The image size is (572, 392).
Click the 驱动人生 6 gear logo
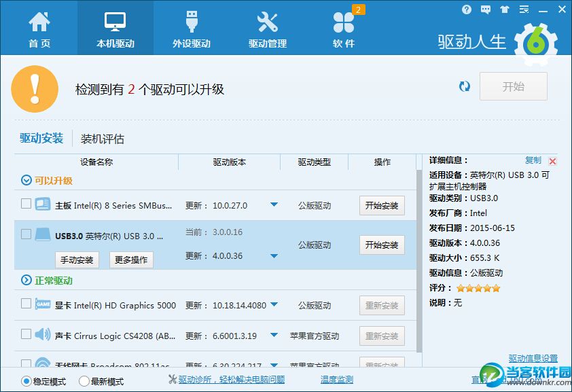[535, 44]
